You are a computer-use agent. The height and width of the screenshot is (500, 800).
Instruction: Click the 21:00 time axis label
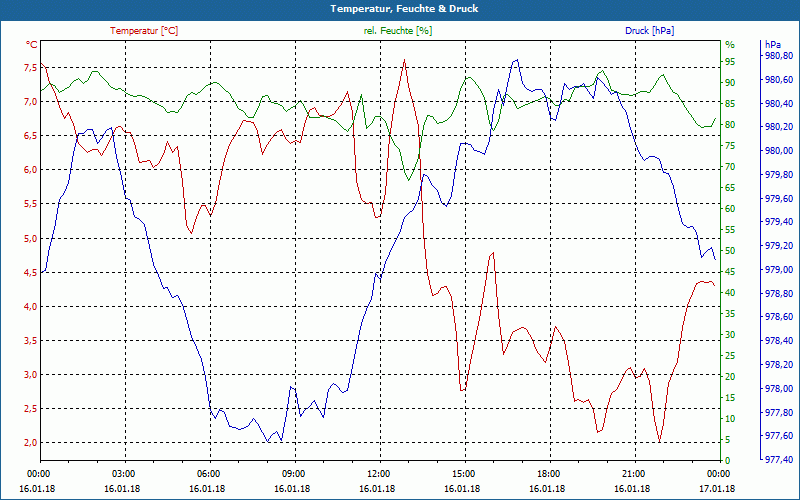pos(633,473)
